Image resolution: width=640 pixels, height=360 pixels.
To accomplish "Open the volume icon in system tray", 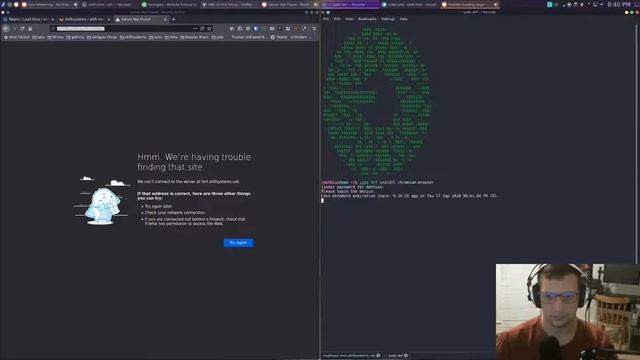I will tap(582, 4).
